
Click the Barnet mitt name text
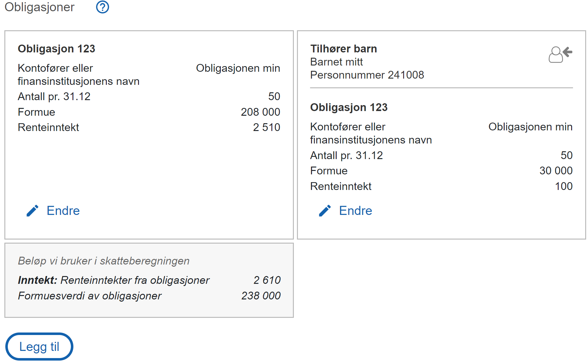[x=337, y=62]
